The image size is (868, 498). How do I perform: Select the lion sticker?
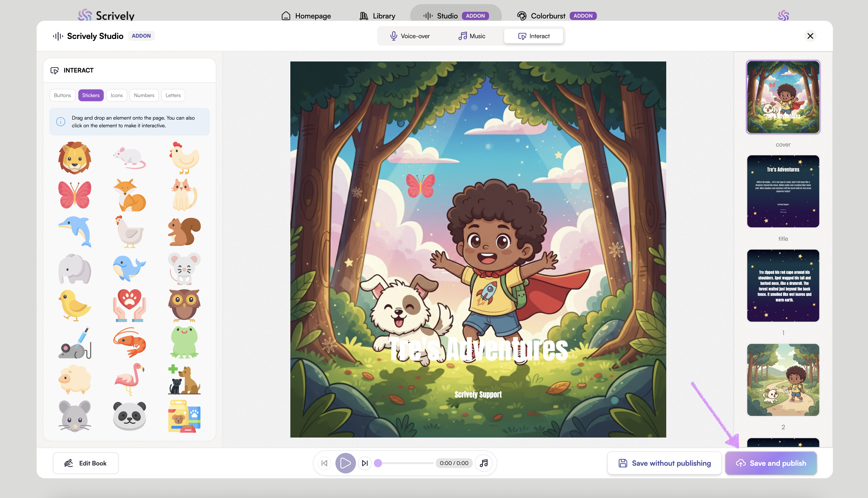75,158
